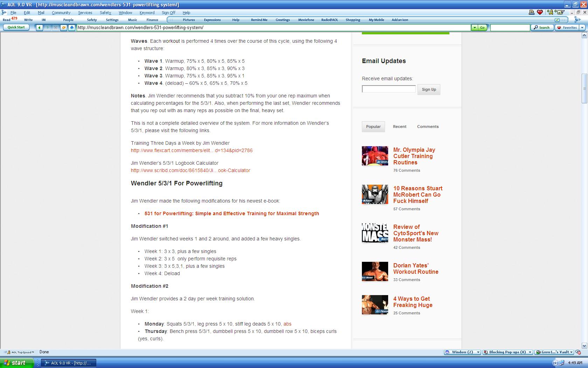Click the email updates input field
588x368 pixels.
coord(389,89)
